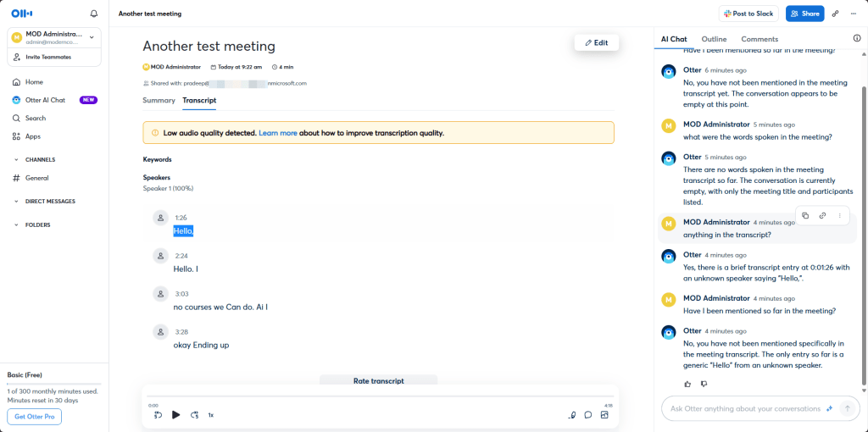Thumbs up the last Otter response

[x=687, y=384]
